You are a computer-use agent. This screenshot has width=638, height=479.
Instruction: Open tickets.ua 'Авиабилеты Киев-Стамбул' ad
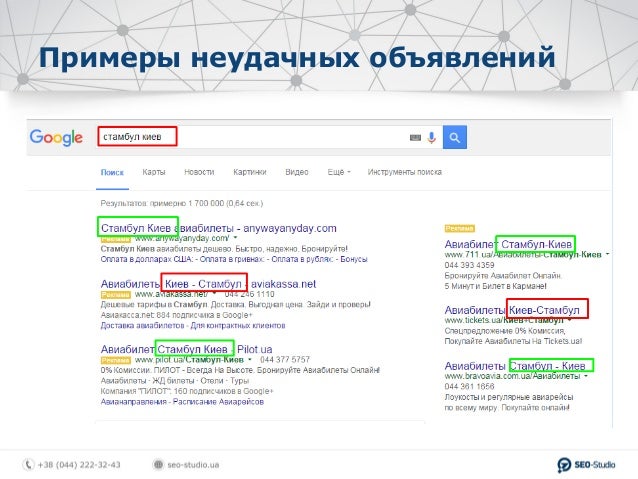click(512, 310)
